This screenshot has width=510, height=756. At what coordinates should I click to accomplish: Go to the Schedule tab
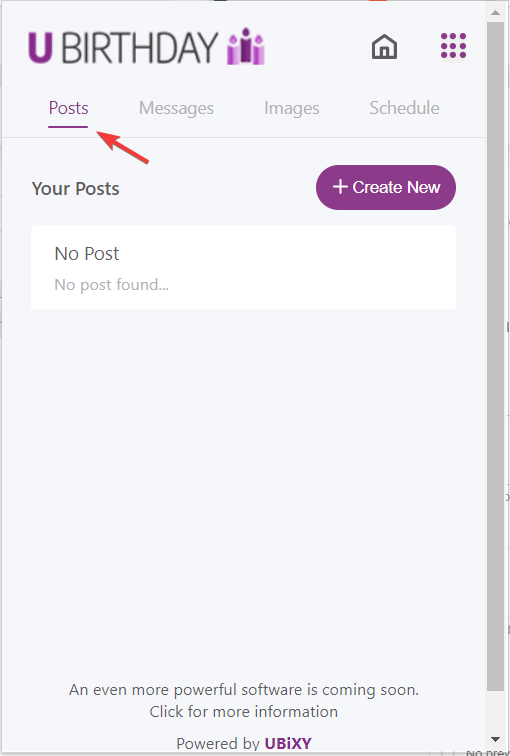pyautogui.click(x=404, y=108)
